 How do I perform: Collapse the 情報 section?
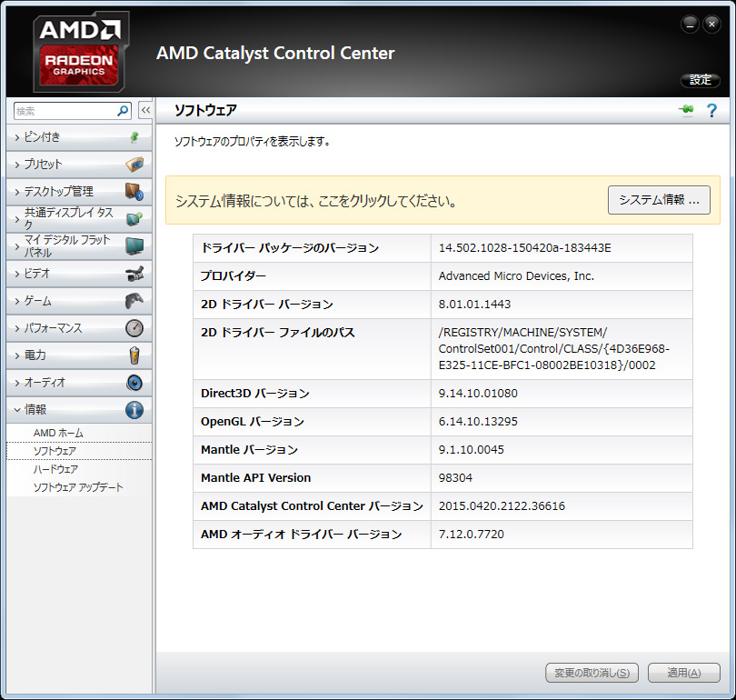(x=79, y=410)
